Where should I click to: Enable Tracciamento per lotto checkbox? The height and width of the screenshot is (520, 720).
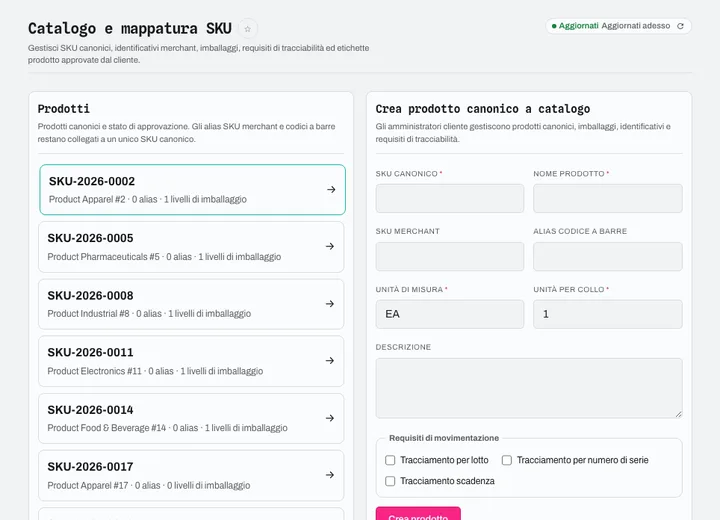390,460
